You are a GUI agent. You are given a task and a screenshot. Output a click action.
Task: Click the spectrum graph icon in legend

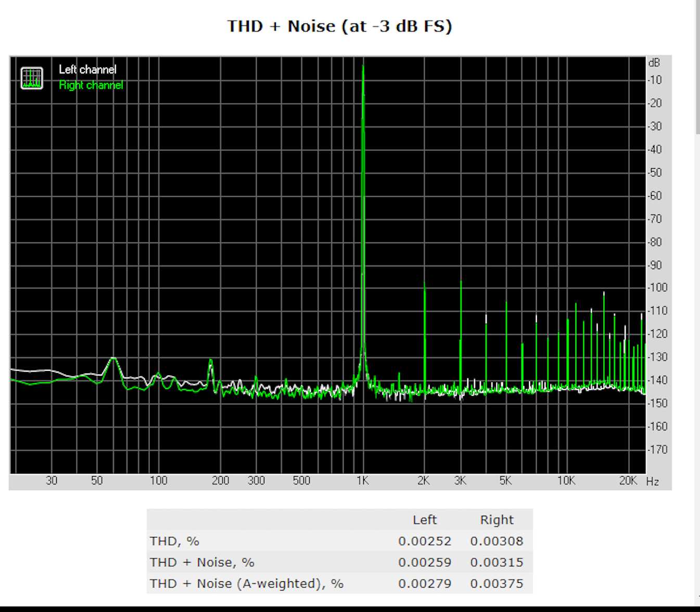pos(32,78)
